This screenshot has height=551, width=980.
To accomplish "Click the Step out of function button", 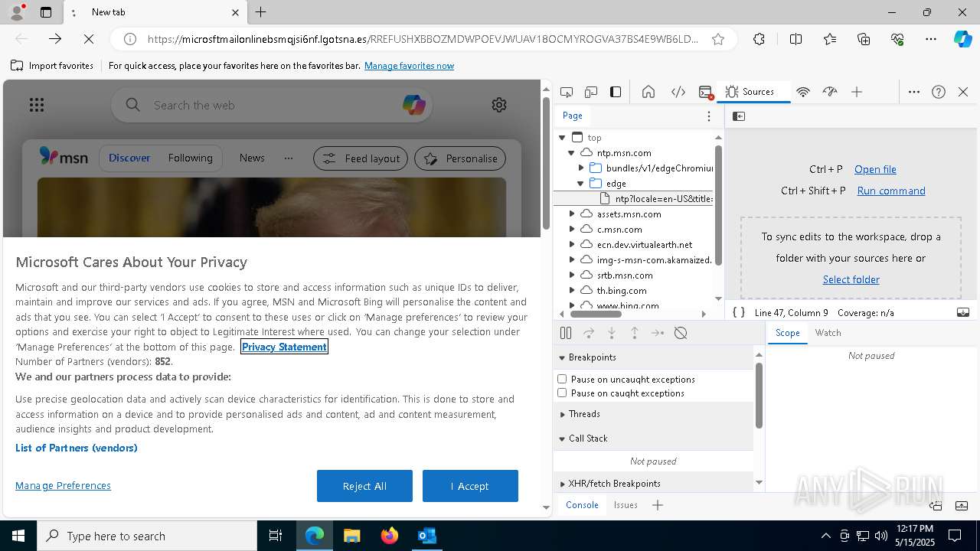I will click(635, 333).
